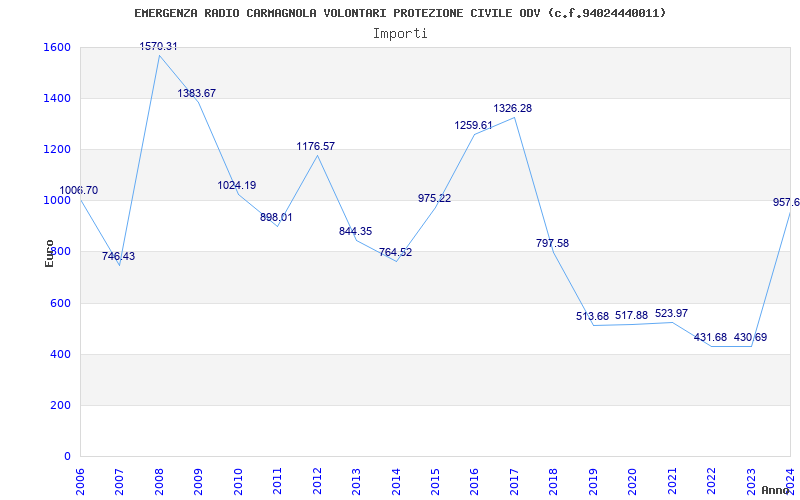This screenshot has height=500, width=800.
Task: Click the Anno x-axis title
Action: 776,490
